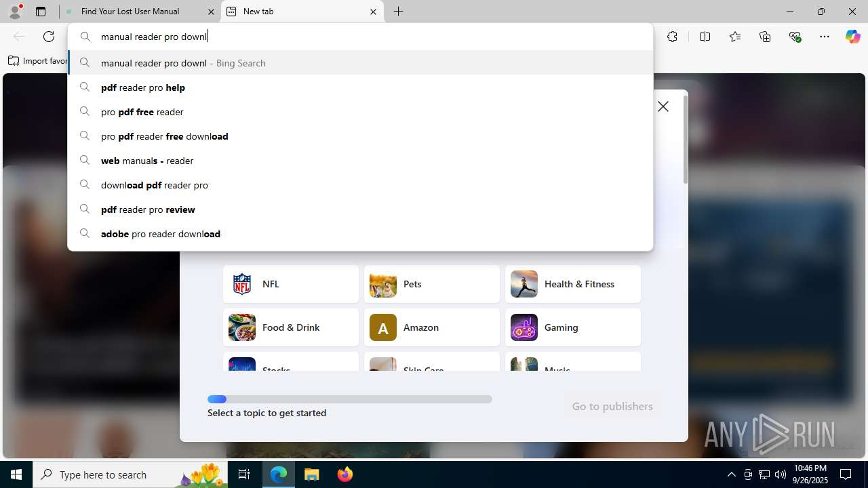This screenshot has height=488, width=868.
Task: Select the Amazon topic card
Action: pyautogui.click(x=432, y=327)
